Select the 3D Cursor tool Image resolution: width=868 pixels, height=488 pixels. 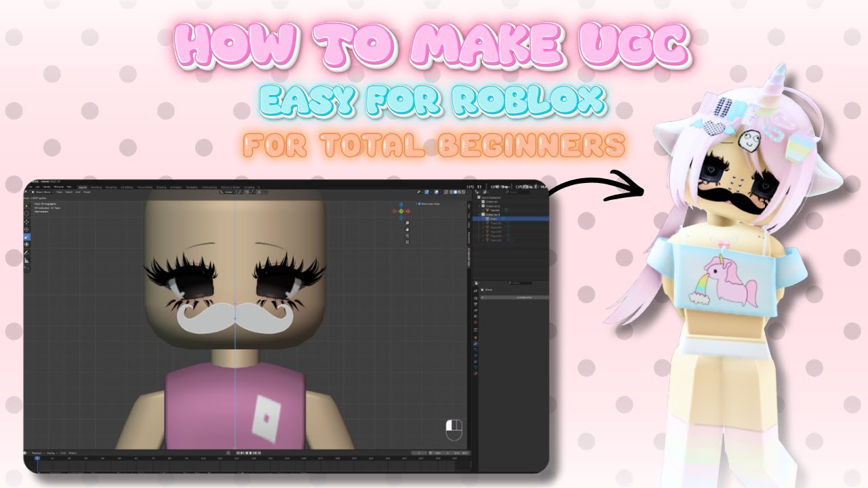(x=26, y=213)
